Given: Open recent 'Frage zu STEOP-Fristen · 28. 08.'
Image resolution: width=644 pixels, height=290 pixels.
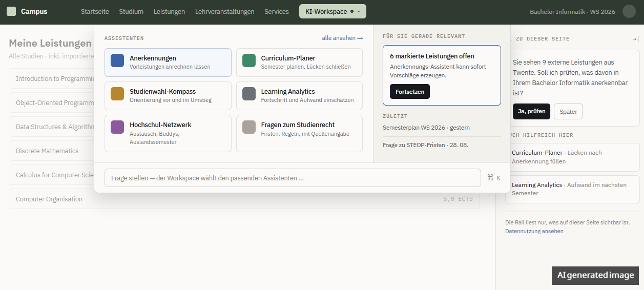Looking at the screenshot, I should point(425,145).
